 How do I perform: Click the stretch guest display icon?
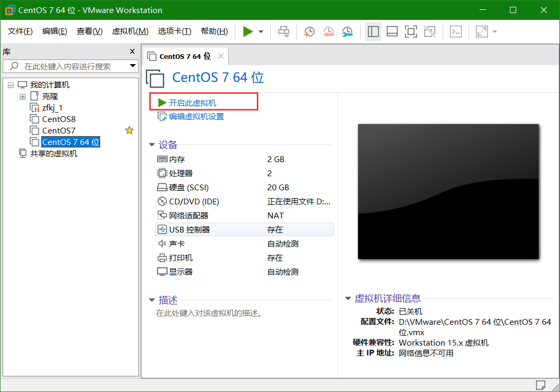pos(482,31)
